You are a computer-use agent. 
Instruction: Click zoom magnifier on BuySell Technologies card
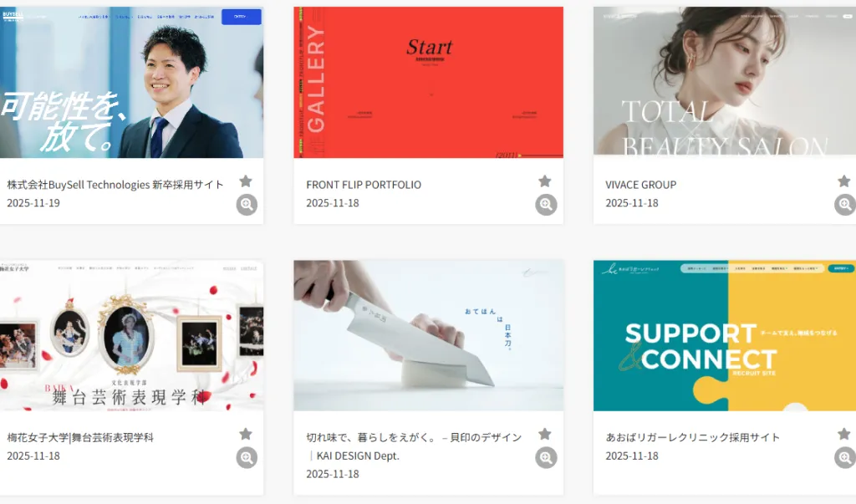247,204
